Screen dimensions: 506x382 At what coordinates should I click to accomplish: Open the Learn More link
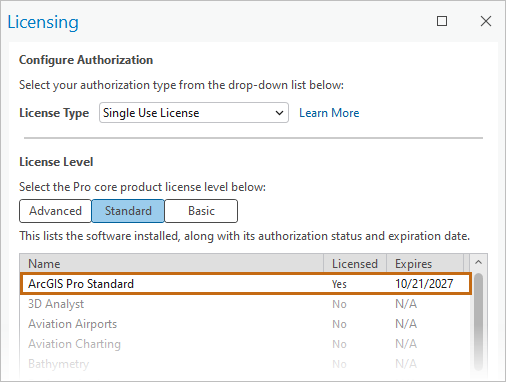329,113
